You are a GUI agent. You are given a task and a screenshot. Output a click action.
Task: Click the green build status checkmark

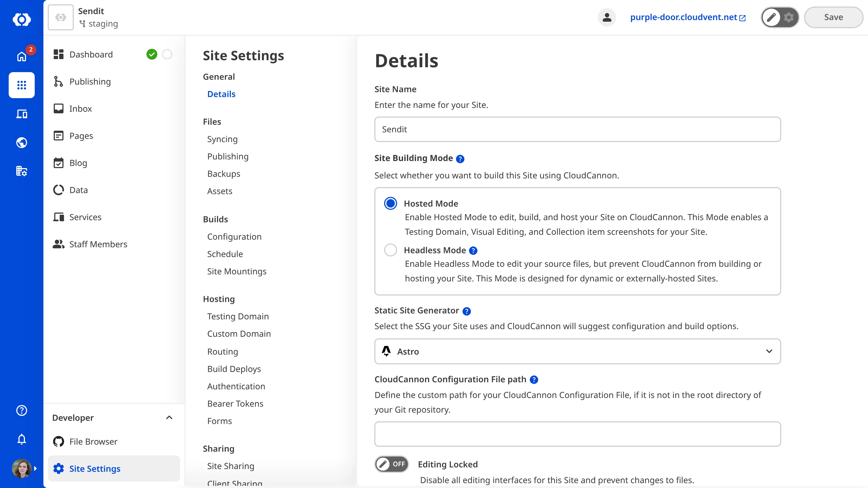152,54
